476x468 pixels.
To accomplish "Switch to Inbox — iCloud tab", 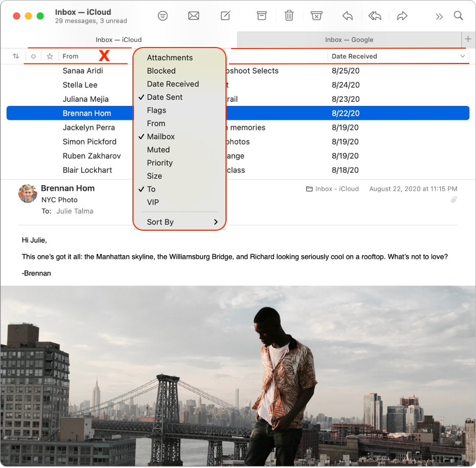I will [119, 40].
